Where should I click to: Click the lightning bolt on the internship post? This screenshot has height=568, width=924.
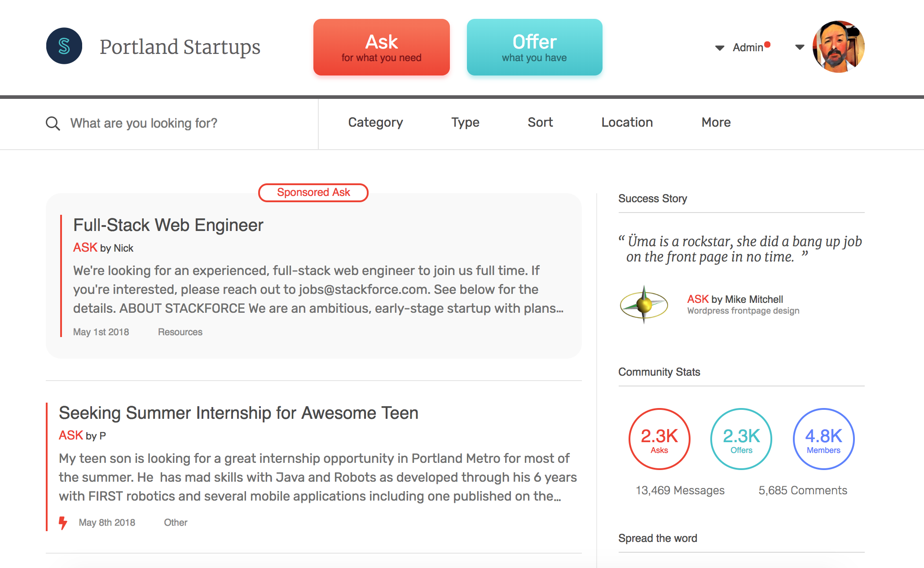[62, 522]
